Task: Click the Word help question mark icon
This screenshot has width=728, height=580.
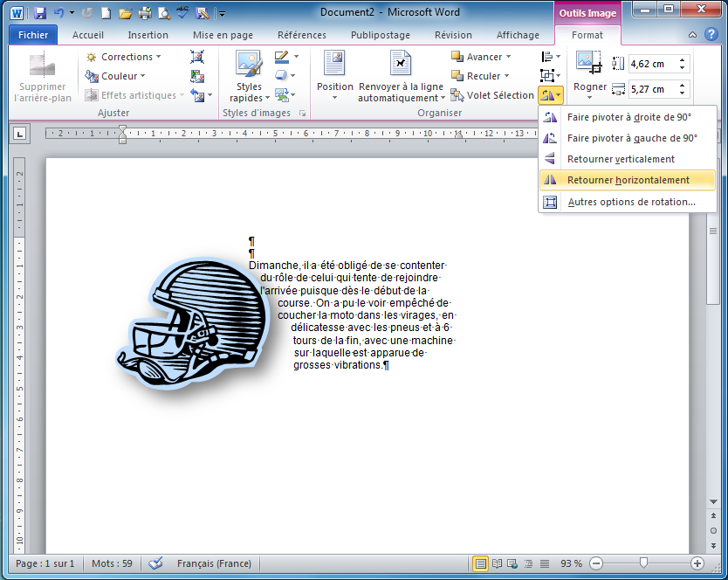Action: pos(711,34)
